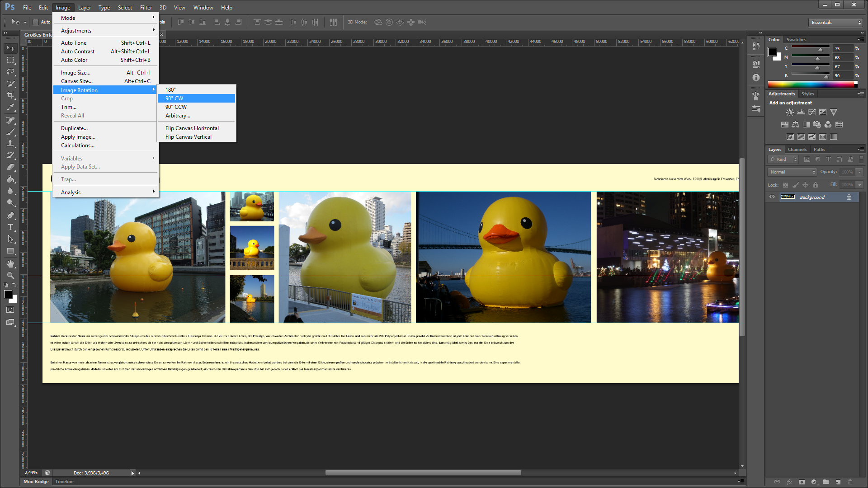Open the Normal blend mode dropdown

793,172
